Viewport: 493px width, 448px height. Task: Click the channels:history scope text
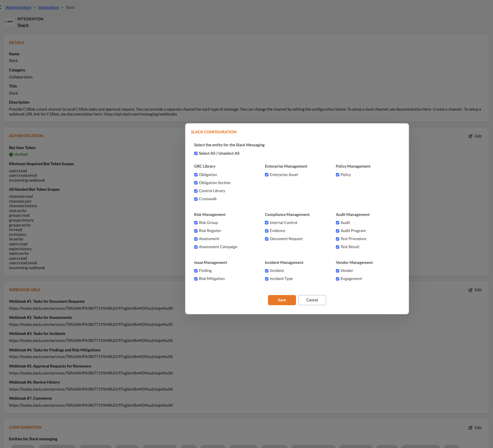tap(23, 206)
